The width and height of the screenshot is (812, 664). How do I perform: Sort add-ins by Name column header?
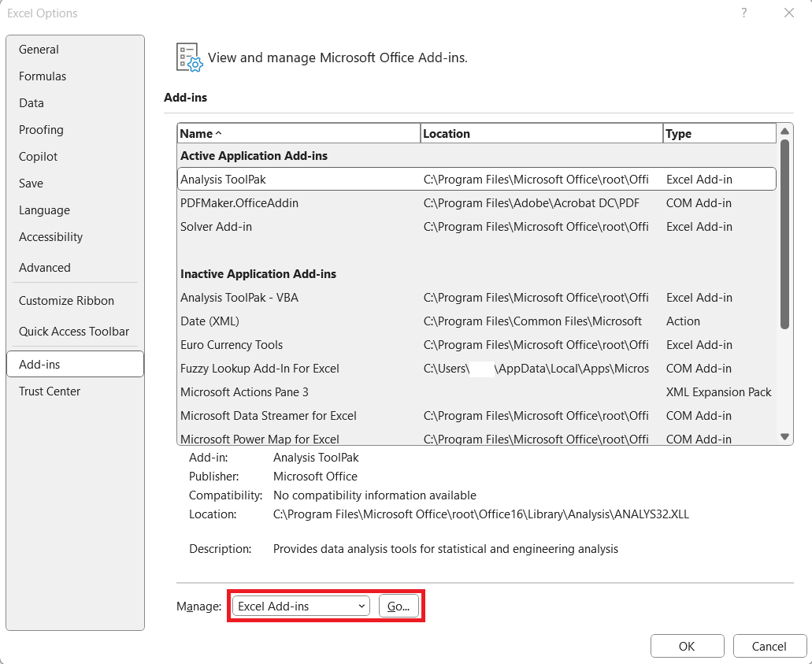point(298,134)
